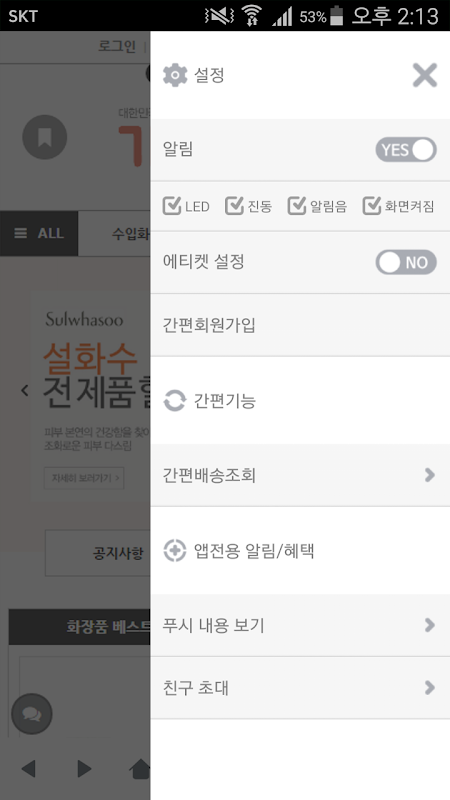
Task: Uncheck the 진동 checkbox
Action: [x=234, y=206]
